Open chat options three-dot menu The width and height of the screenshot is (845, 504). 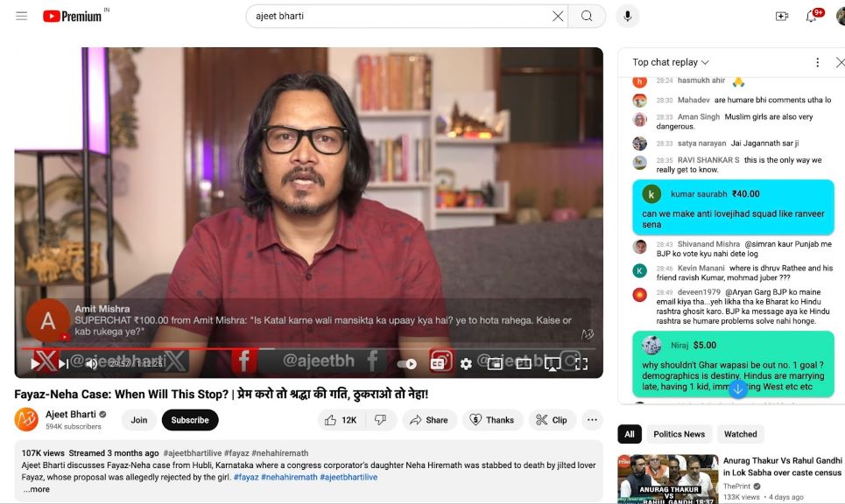pyautogui.click(x=817, y=62)
